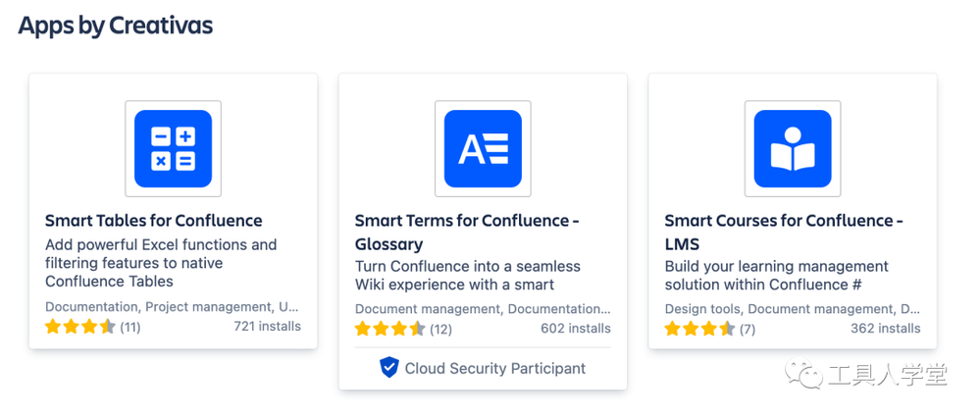Select the Smart Tables description text
The image size is (980, 418).
[x=161, y=263]
